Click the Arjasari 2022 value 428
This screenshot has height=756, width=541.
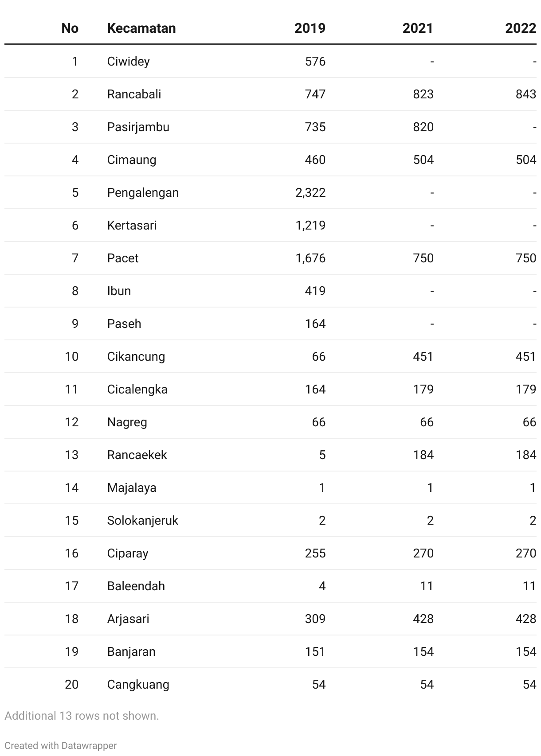tap(526, 619)
